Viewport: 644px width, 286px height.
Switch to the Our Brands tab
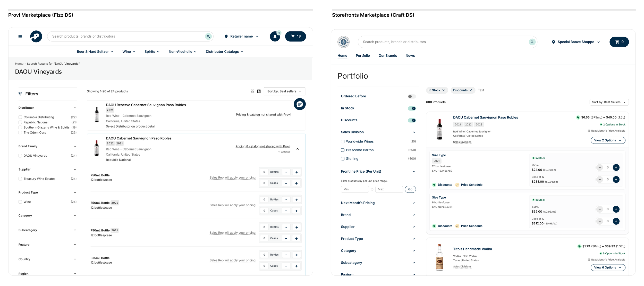tap(387, 56)
